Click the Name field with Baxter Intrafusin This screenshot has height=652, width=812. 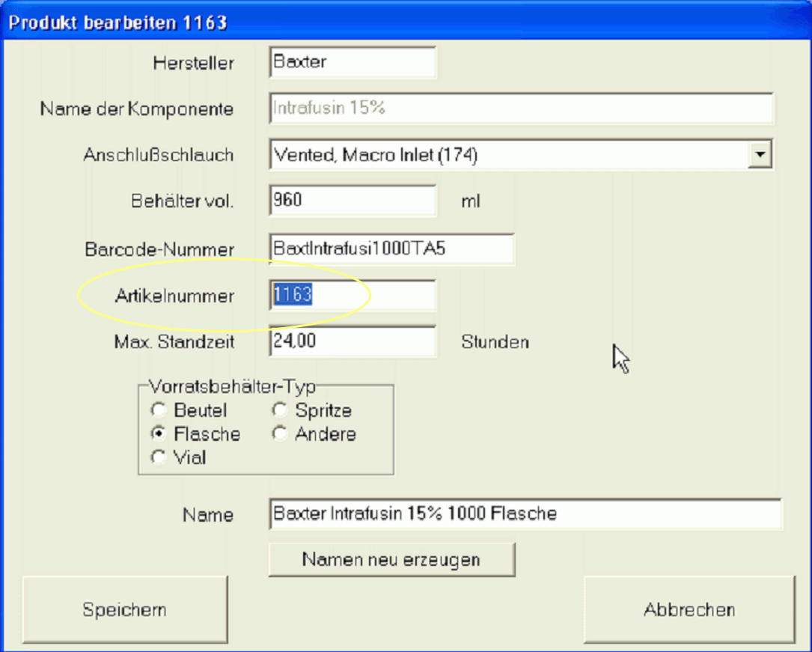pyautogui.click(x=525, y=514)
